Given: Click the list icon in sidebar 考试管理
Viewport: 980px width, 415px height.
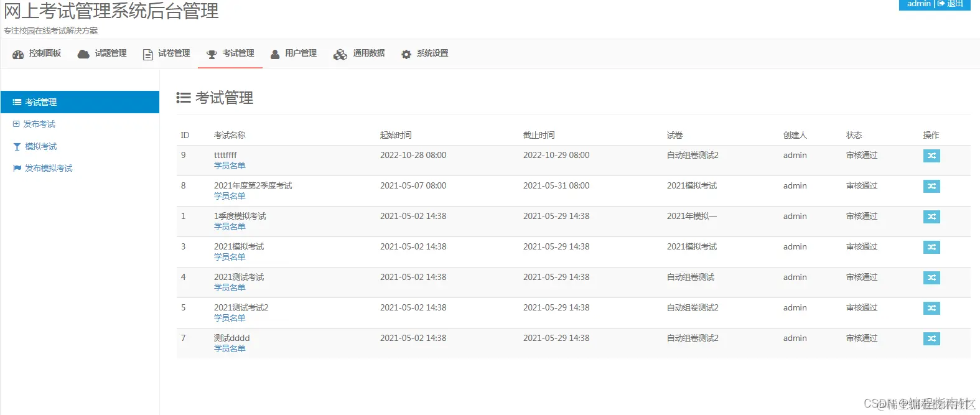Looking at the screenshot, I should [17, 102].
